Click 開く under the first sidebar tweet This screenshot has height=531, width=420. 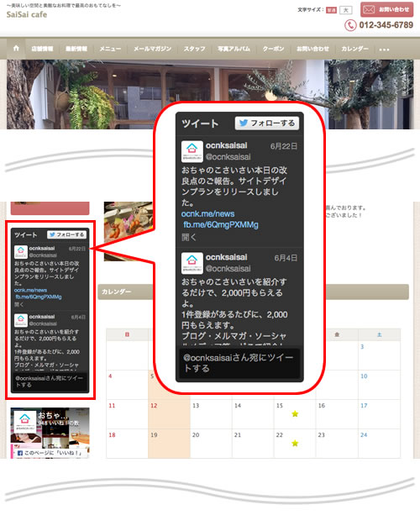click(19, 305)
